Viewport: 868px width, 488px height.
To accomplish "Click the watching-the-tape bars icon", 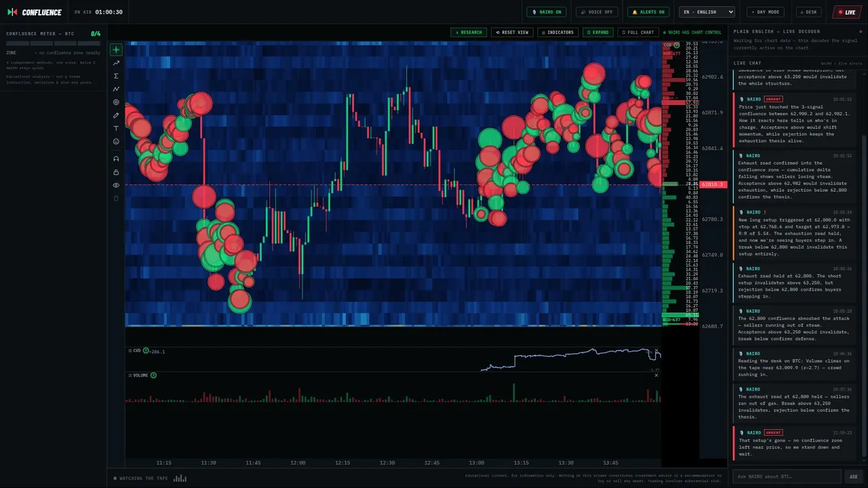I will tap(180, 478).
